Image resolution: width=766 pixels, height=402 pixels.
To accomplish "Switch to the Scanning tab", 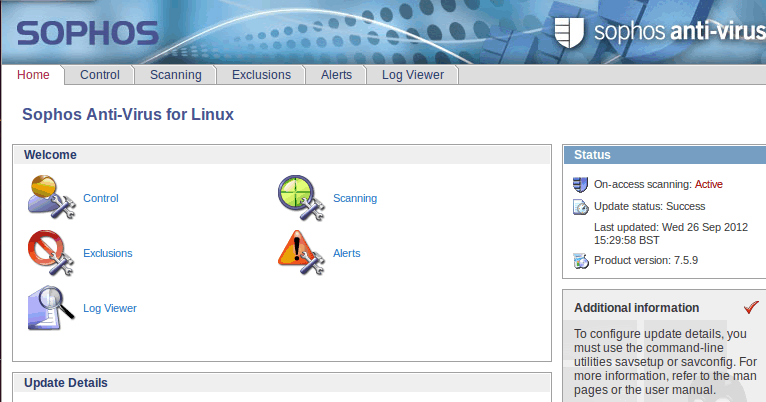I will (175, 75).
